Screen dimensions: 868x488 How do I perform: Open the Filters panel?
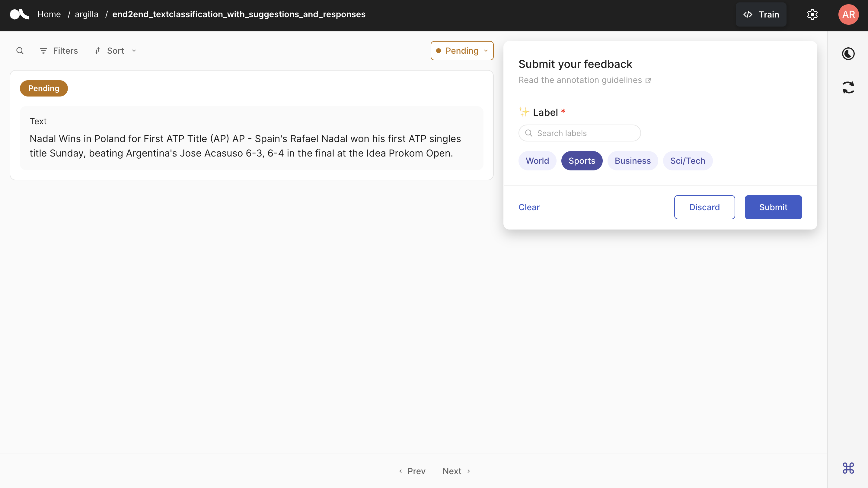[x=59, y=51]
